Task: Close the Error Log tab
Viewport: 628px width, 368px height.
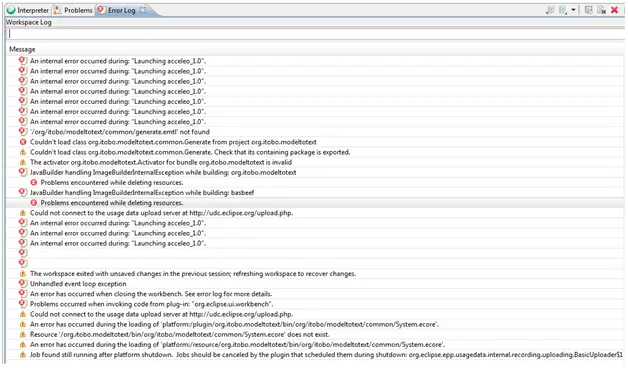Action: [143, 10]
